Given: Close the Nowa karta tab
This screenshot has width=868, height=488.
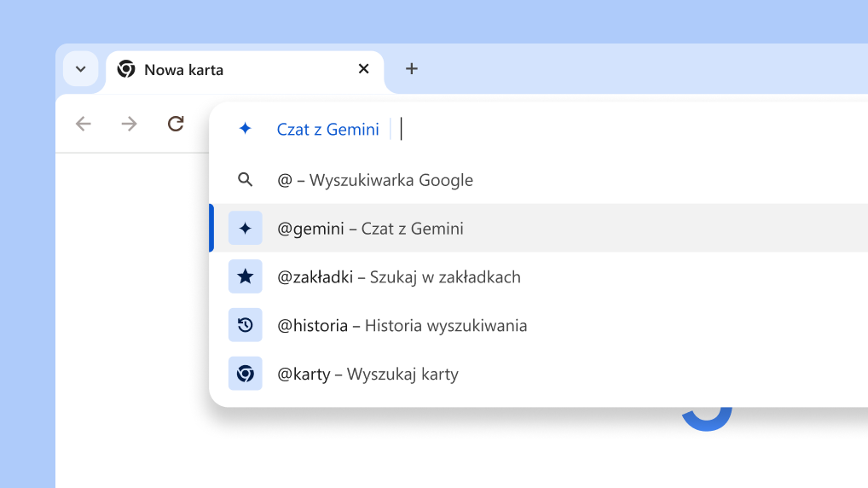Looking at the screenshot, I should pos(364,69).
